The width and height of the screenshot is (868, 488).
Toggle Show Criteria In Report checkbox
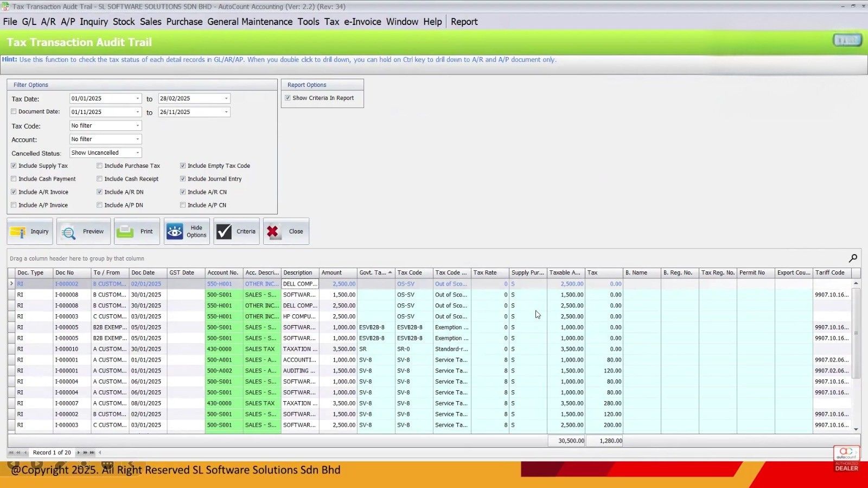click(288, 98)
